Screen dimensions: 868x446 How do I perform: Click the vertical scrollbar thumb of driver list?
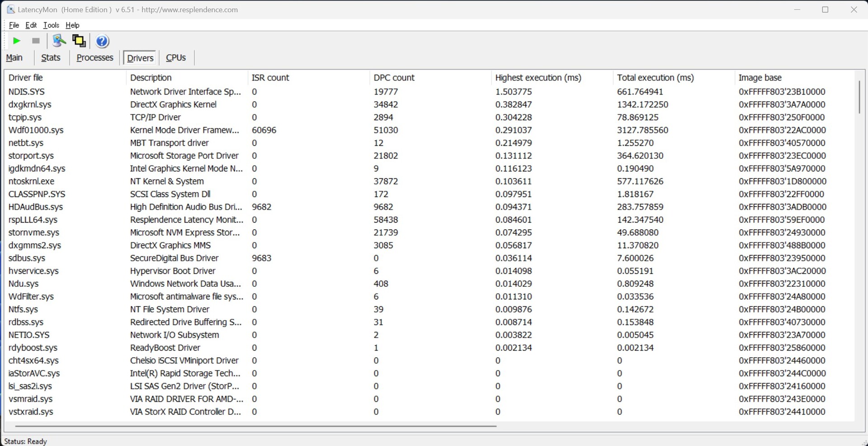coord(859,97)
